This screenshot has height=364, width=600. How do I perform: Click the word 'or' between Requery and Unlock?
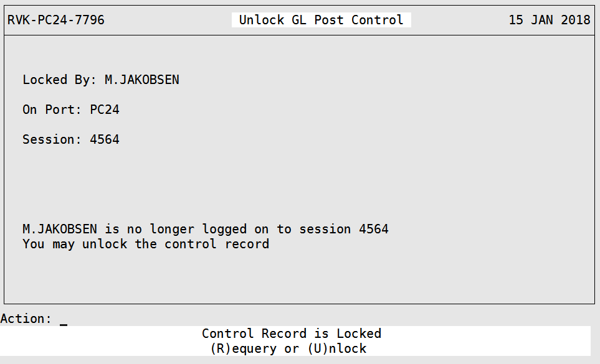tap(292, 348)
